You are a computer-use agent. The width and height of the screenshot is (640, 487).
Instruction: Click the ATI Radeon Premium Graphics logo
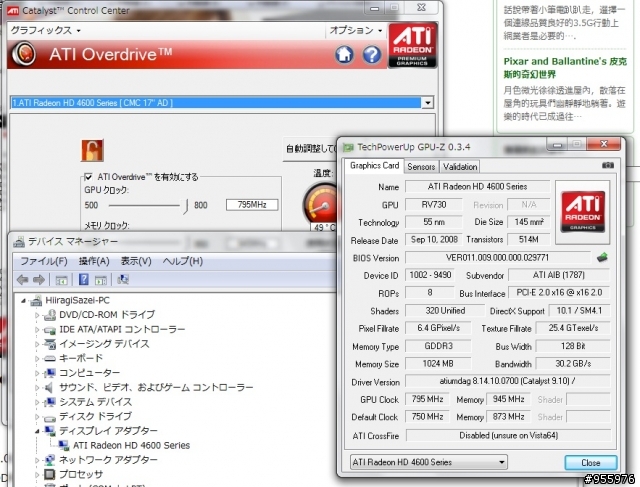[x=412, y=45]
